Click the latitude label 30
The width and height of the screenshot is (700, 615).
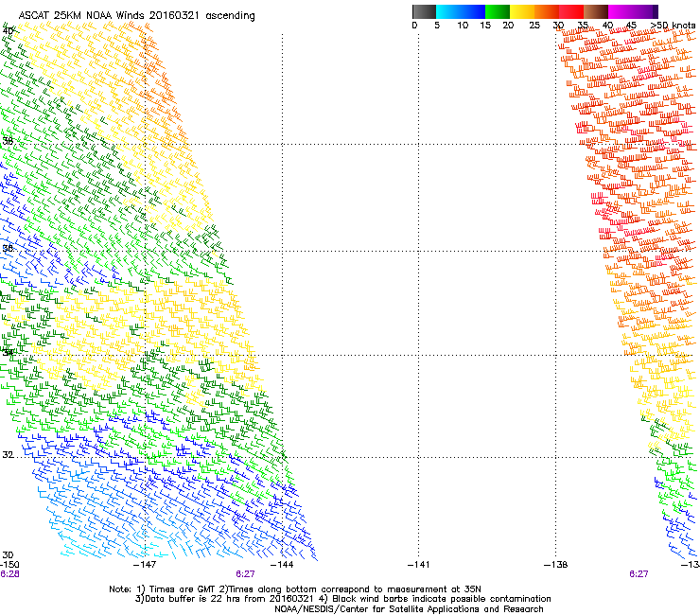tap(8, 555)
